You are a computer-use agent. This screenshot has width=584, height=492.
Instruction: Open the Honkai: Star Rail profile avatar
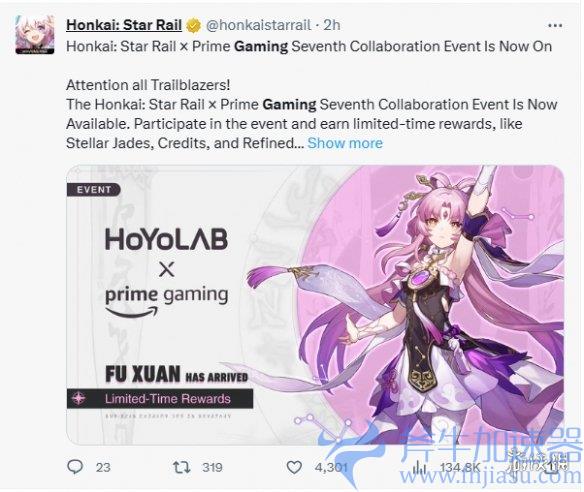coord(35,34)
